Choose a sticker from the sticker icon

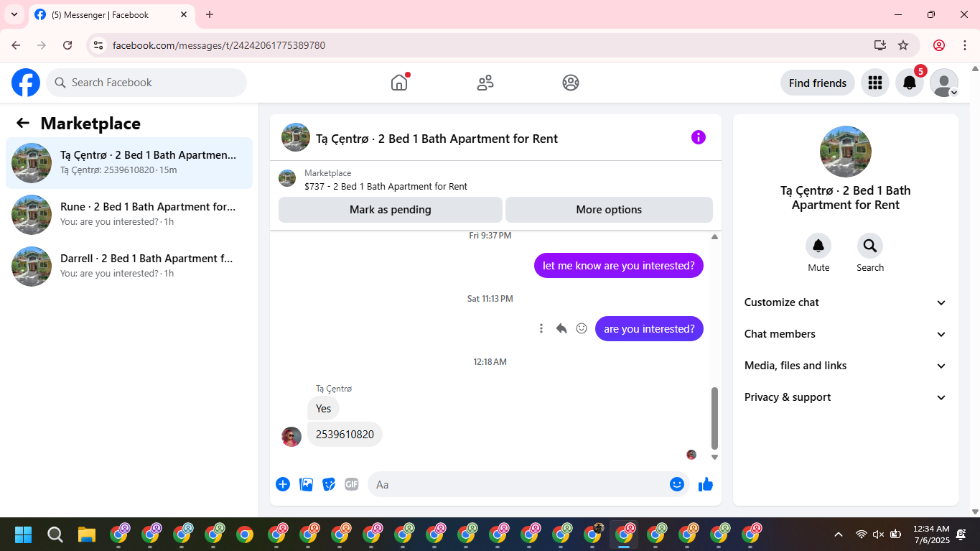tap(329, 484)
